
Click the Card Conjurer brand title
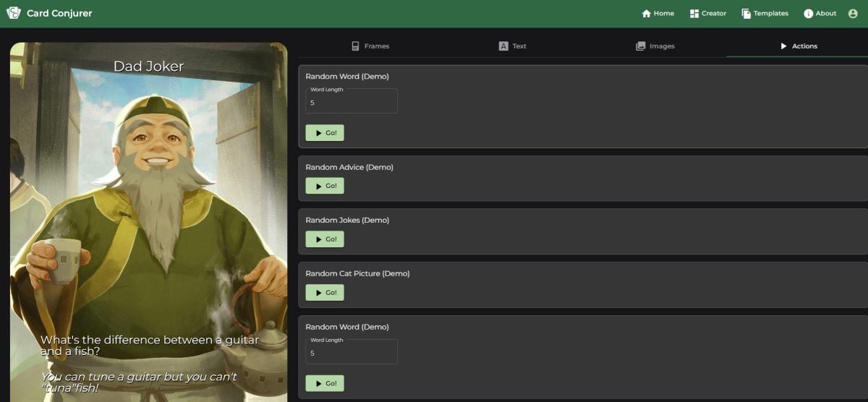click(x=59, y=14)
